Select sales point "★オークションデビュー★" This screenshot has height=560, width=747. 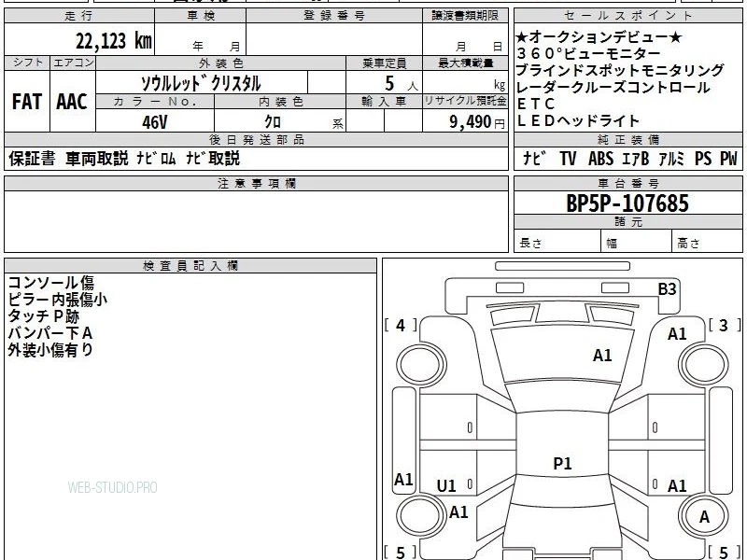tap(599, 36)
